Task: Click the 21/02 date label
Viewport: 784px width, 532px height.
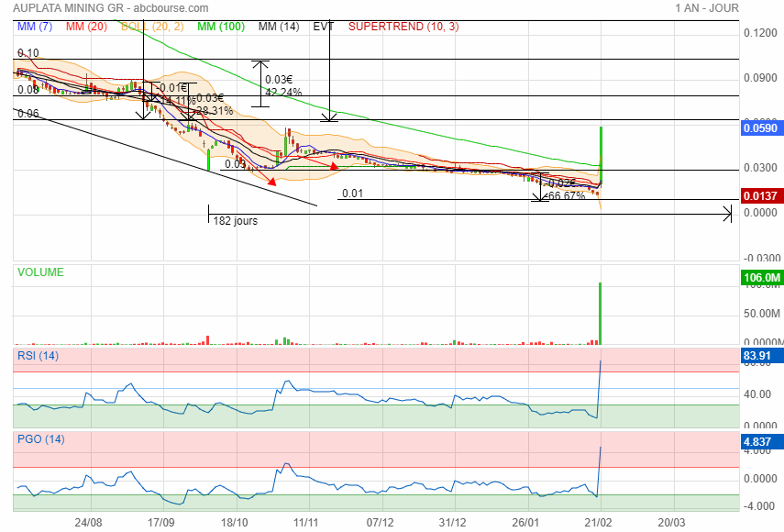Action: [599, 523]
